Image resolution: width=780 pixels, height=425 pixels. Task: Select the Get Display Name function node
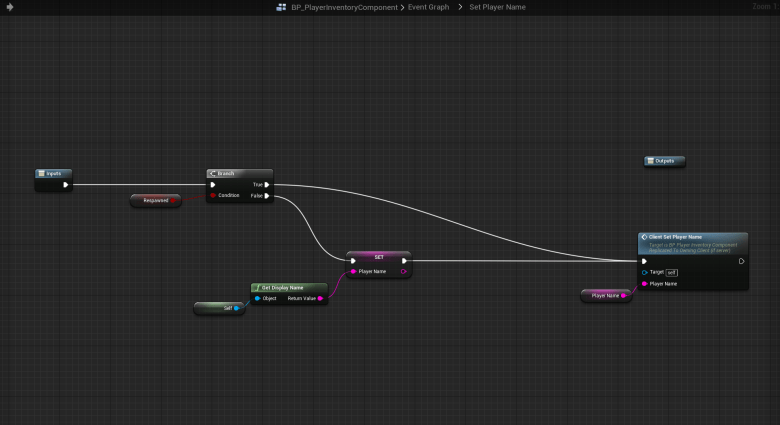coord(288,287)
